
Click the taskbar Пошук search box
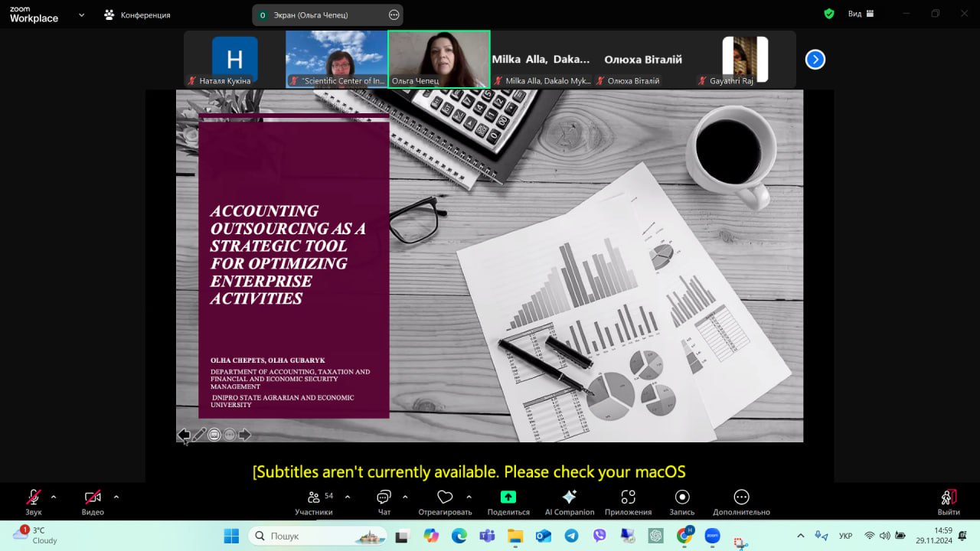(x=318, y=536)
